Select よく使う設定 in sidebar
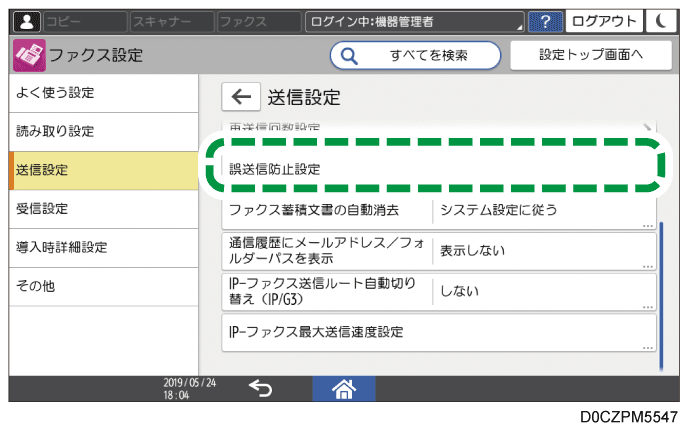Image resolution: width=687 pixels, height=427 pixels. (x=103, y=93)
